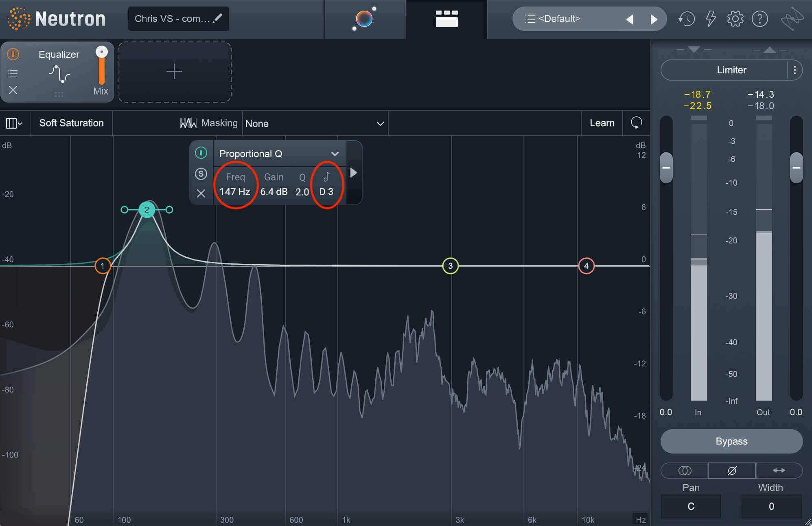Screen dimensions: 812x526
Task: Toggle Equalizer module power button
Action: (13, 54)
